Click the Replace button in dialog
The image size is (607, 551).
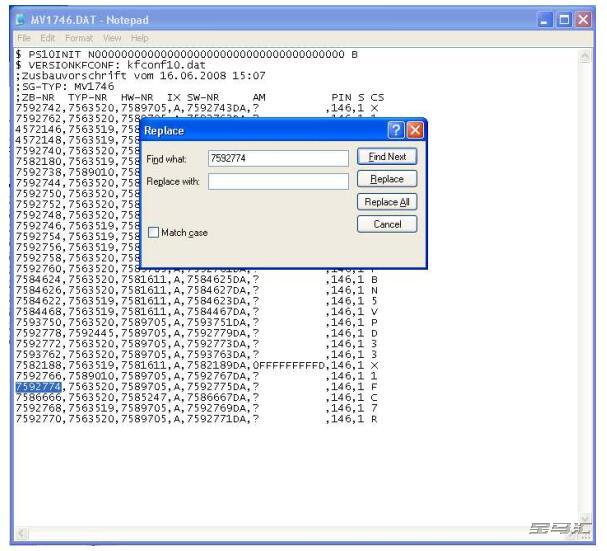click(x=387, y=179)
